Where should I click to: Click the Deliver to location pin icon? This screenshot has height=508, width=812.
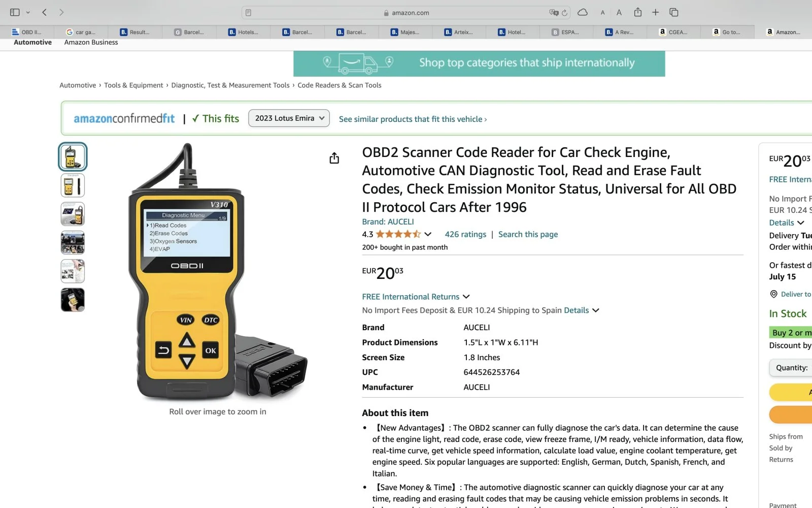point(773,294)
